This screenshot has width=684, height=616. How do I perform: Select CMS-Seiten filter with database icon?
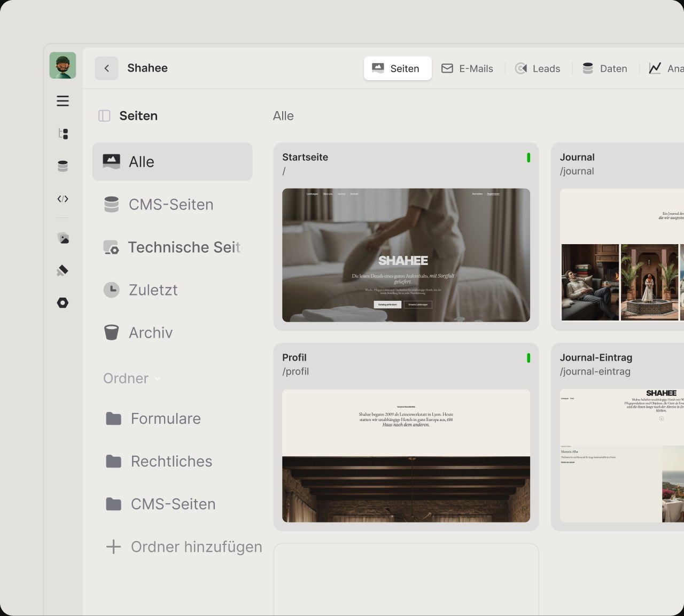point(172,205)
